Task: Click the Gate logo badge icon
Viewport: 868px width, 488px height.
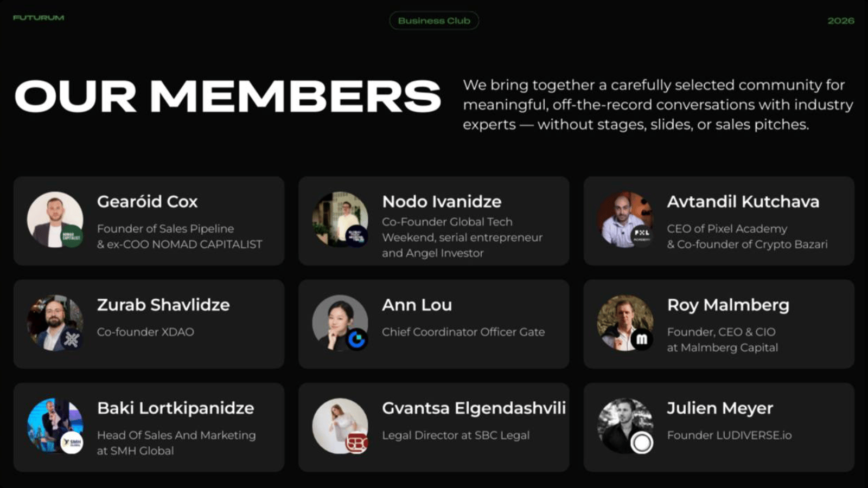Action: (356, 339)
